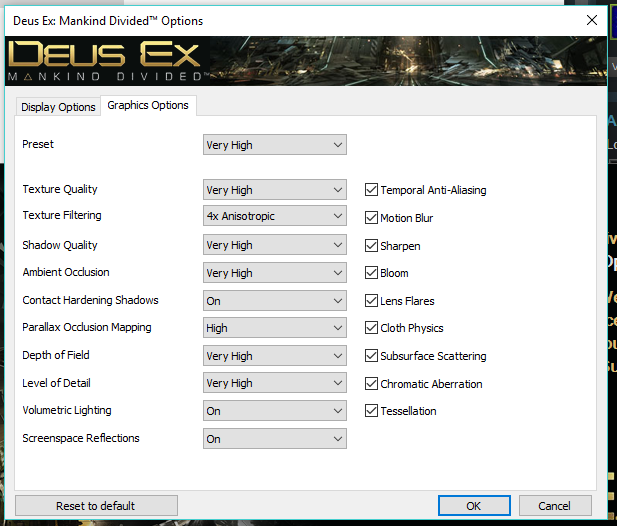617x526 pixels.
Task: Click the dialog title bar text
Action: pyautogui.click(x=108, y=20)
